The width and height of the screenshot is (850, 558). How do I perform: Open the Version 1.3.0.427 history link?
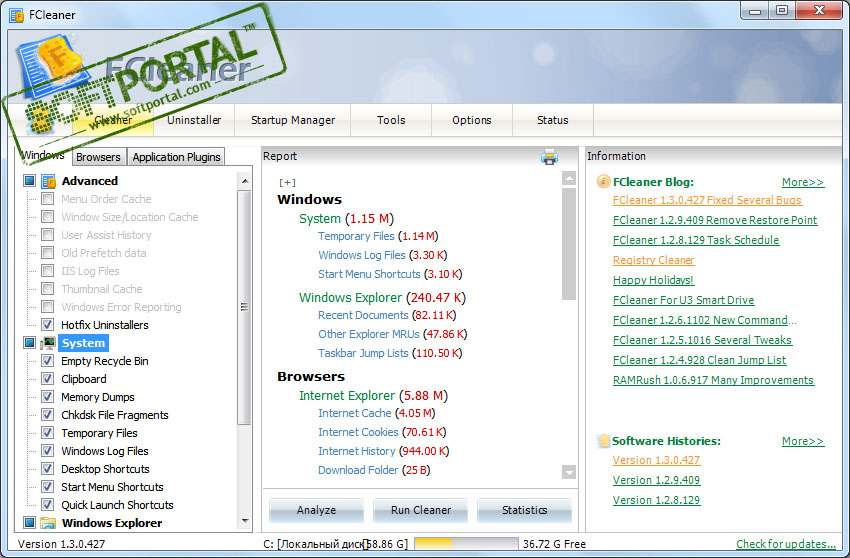tap(656, 460)
